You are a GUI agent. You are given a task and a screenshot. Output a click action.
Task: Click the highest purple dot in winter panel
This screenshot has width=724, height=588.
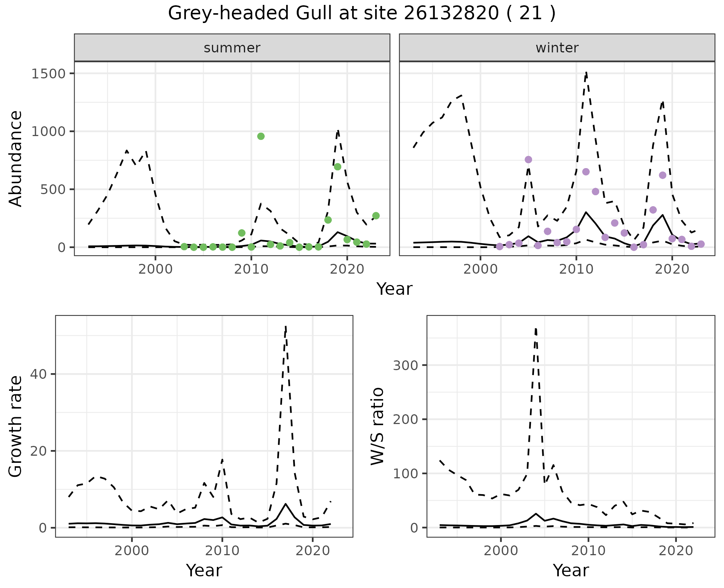(x=528, y=160)
